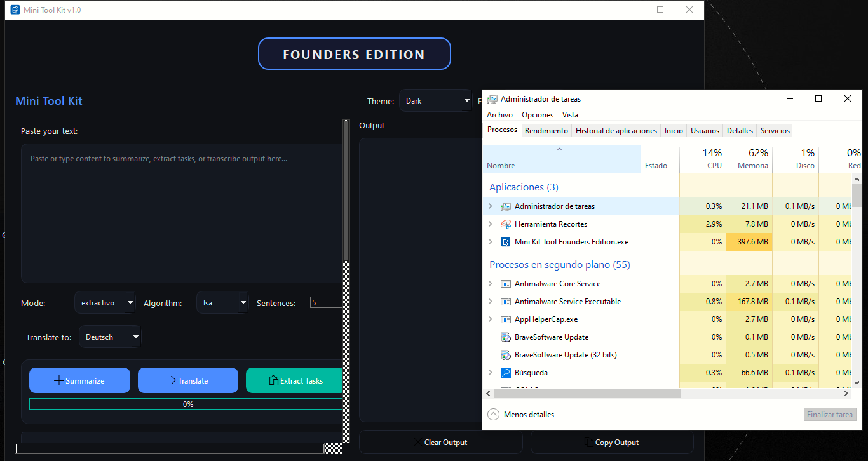Expand the Antimalware Core Service row
This screenshot has width=868, height=461.
point(490,284)
